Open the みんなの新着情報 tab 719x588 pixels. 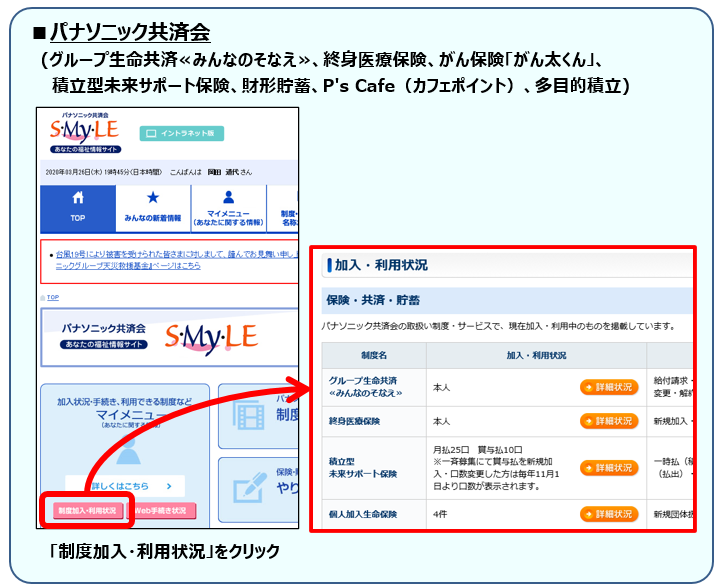[153, 209]
